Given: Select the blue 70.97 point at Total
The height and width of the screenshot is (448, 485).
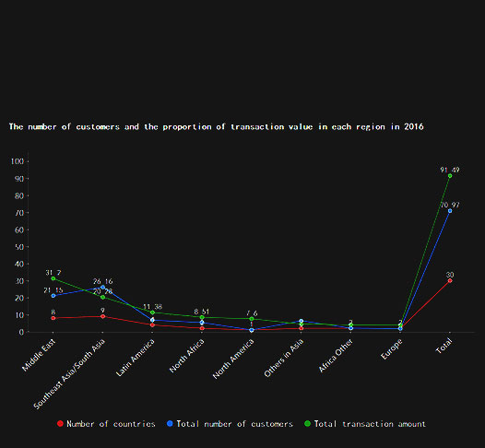Looking at the screenshot, I should click(450, 211).
